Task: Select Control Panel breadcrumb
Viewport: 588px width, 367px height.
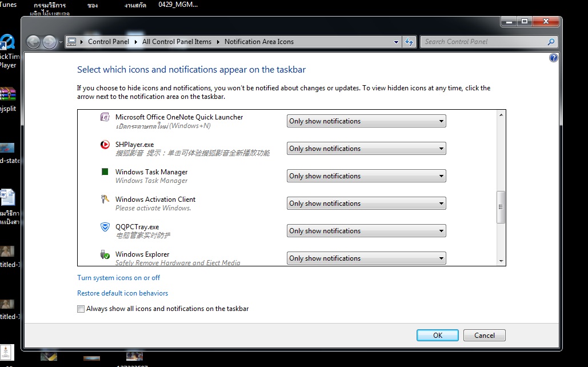Action: pos(109,42)
